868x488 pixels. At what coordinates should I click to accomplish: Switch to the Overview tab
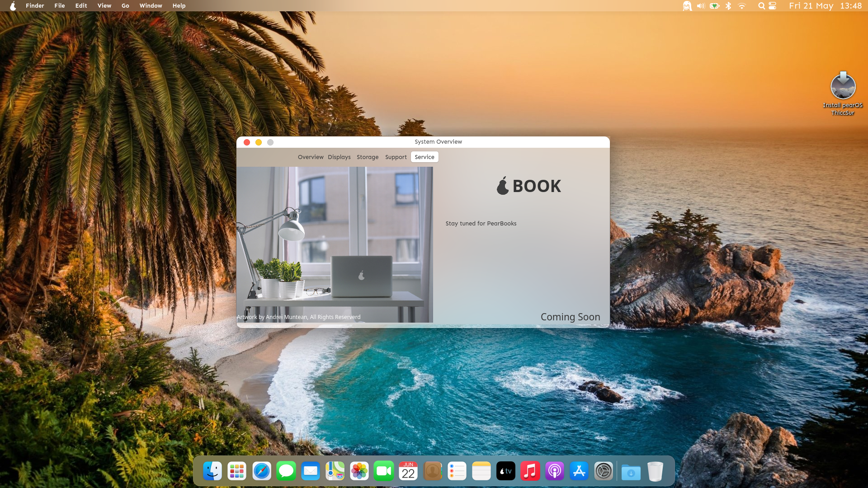pyautogui.click(x=311, y=157)
